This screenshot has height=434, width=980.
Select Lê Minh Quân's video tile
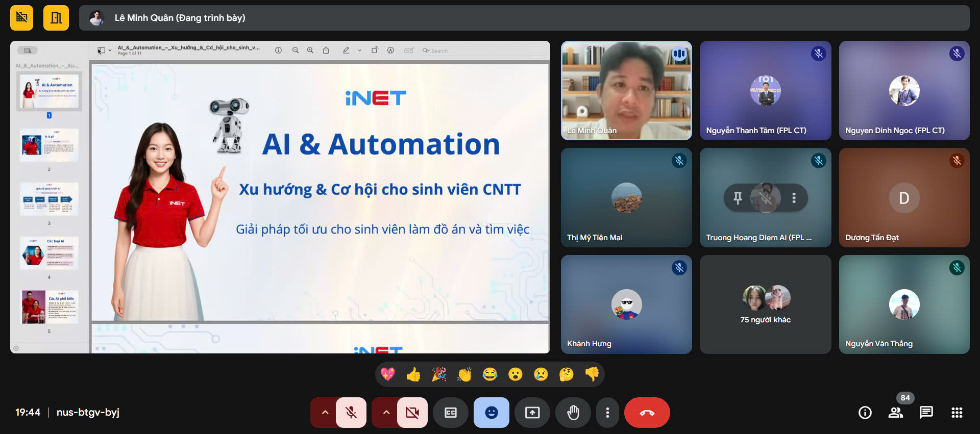click(x=626, y=90)
